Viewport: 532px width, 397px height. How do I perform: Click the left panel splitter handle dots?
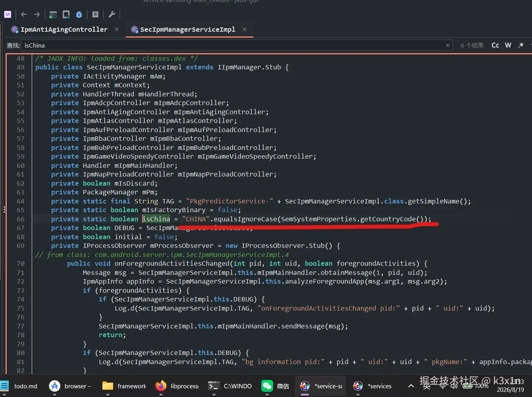click(x=4, y=210)
